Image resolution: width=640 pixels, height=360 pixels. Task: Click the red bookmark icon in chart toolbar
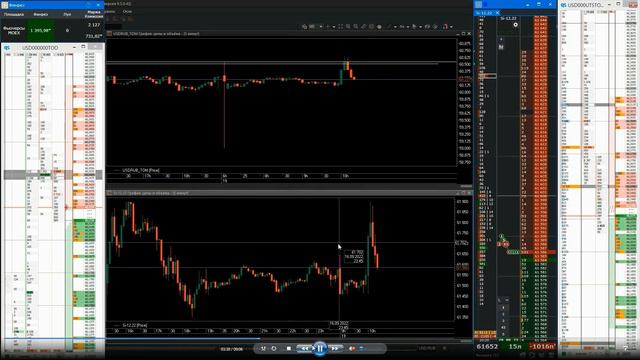pos(445,27)
